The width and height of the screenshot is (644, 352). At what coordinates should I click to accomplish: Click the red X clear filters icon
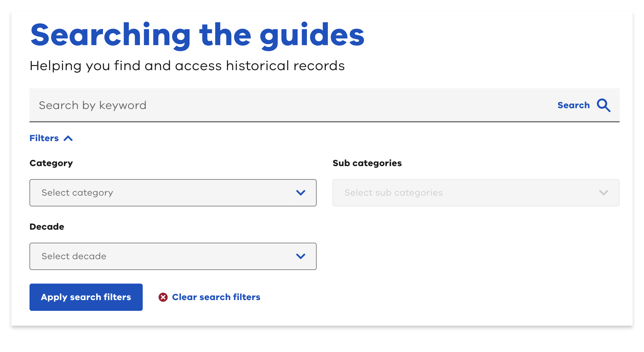coord(163,297)
